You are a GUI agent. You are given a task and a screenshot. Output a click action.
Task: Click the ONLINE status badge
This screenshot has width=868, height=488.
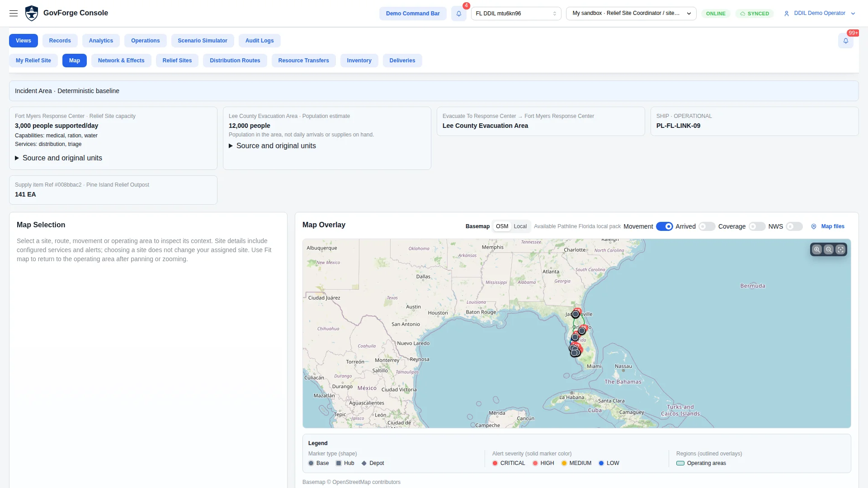(x=716, y=14)
